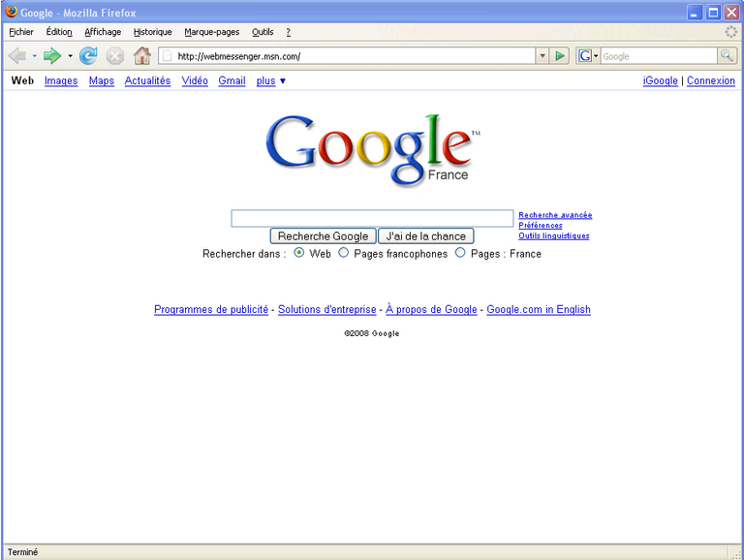This screenshot has width=744, height=560.
Task: Click the 'Terminé' status bar text
Action: click(x=23, y=552)
